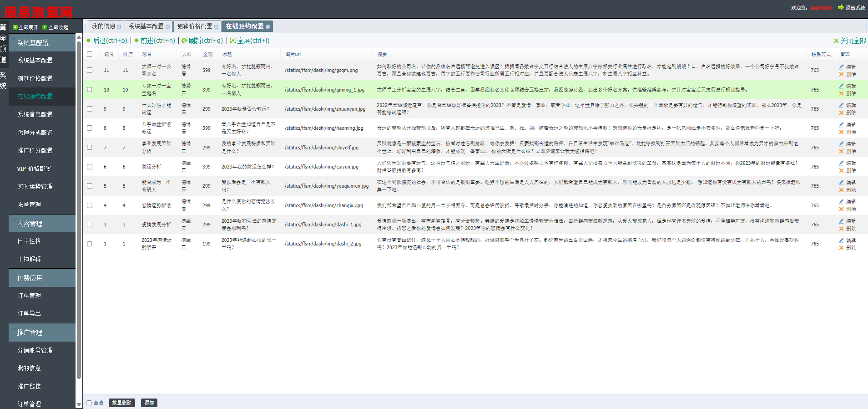
Task: Click the 前进 forward arrow icon
Action: 136,41
